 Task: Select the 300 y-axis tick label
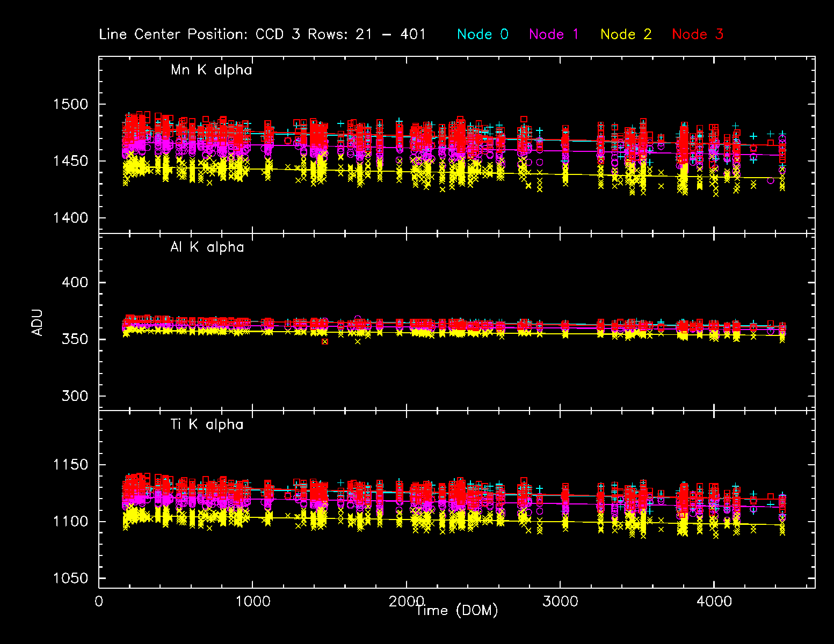point(75,396)
